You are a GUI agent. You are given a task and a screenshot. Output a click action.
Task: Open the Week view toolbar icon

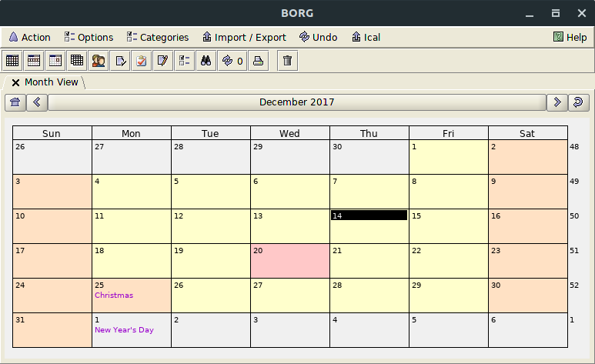(x=34, y=61)
